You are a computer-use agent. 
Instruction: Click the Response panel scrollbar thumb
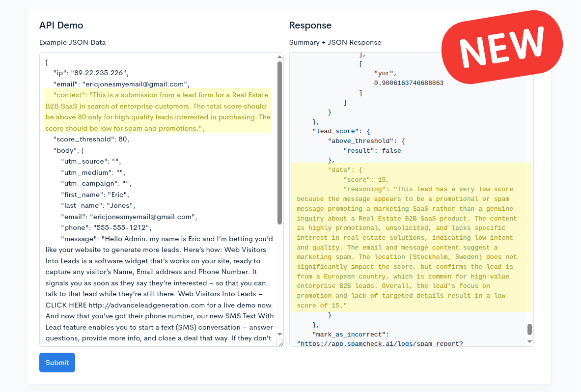529,329
